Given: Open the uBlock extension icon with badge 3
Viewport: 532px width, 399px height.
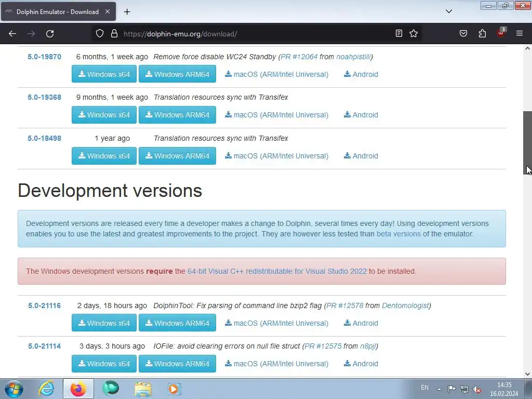Looking at the screenshot, I should tap(501, 33).
